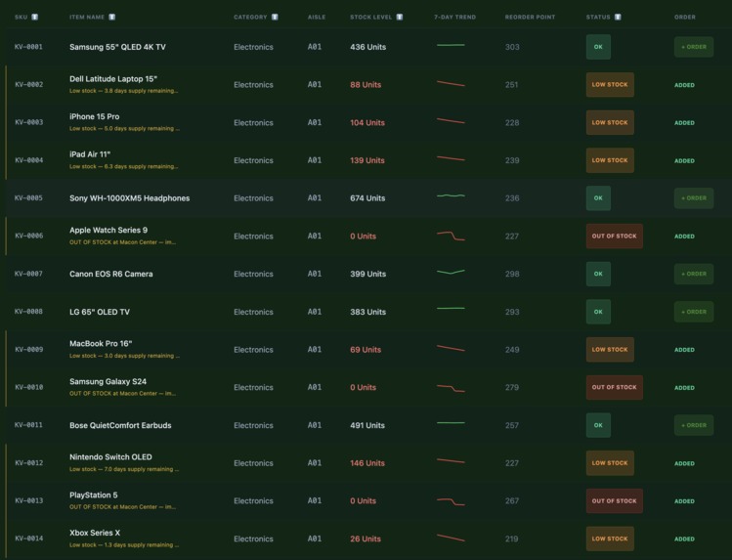Click LOW STOCK badge for iPhone 15 Pro
This screenshot has width=732, height=560.
(x=610, y=123)
